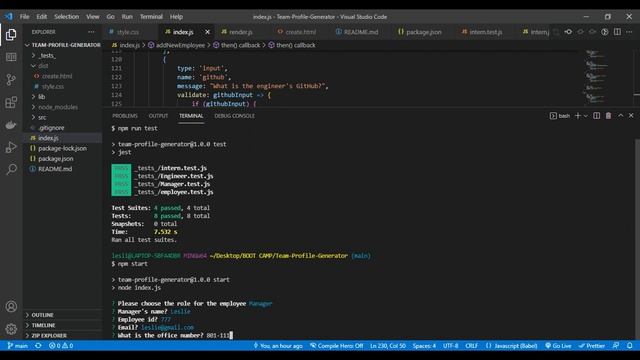
Task: Click the main branch indicator
Action: (x=18, y=346)
